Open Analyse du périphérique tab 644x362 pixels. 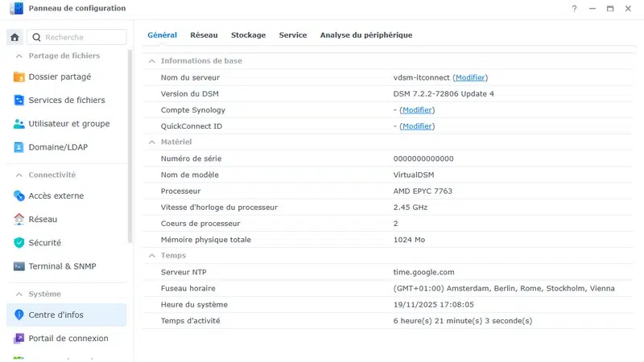click(365, 35)
